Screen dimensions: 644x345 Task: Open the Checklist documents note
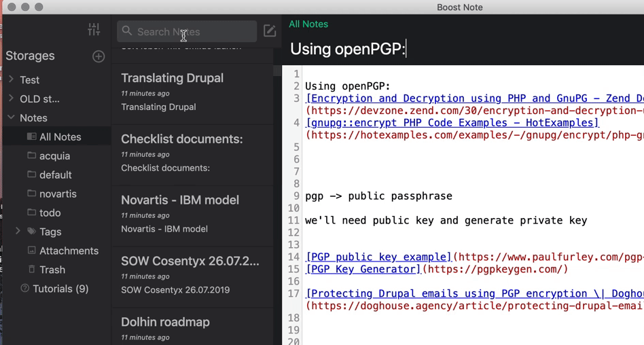192,154
